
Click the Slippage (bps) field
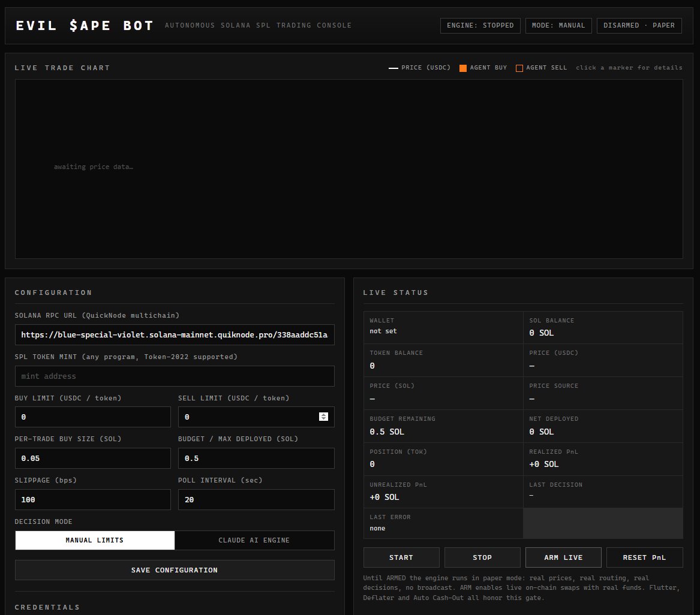(x=93, y=499)
